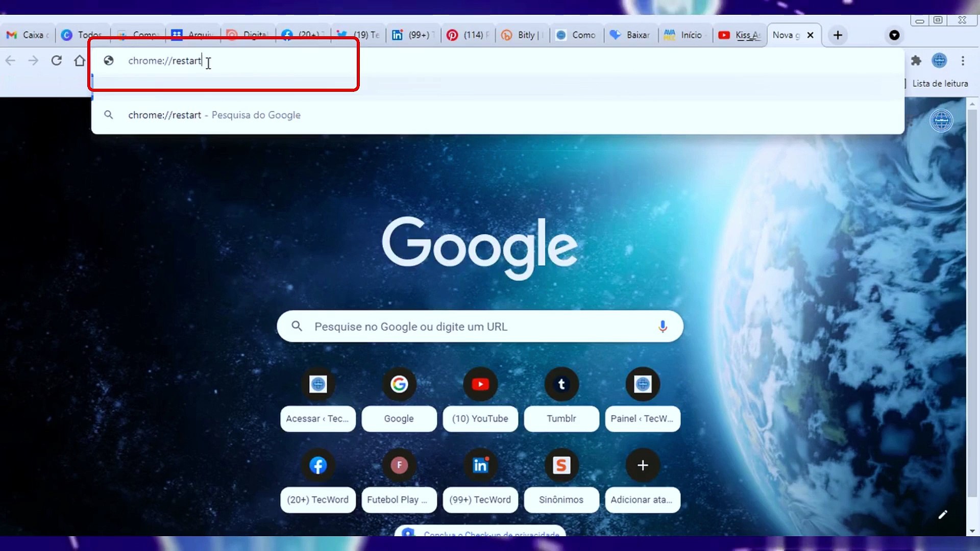Click the forward navigation arrow
Screen dimensions: 980x551
(x=33, y=61)
